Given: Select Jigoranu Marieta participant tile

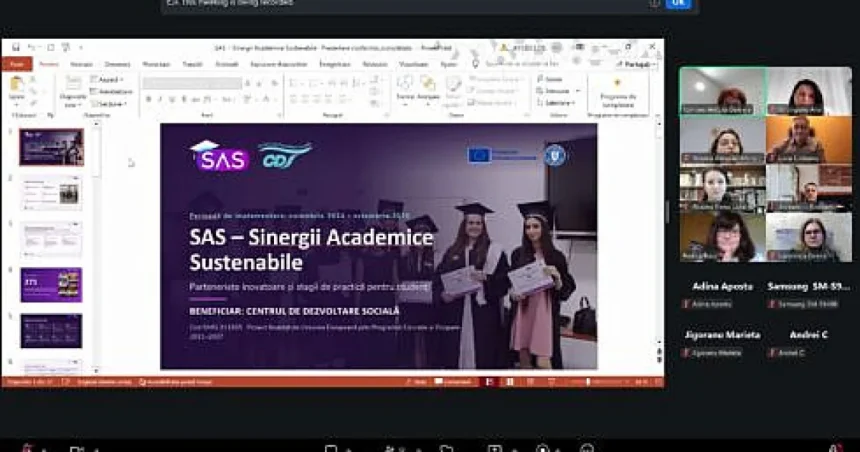Looking at the screenshot, I should 723,342.
